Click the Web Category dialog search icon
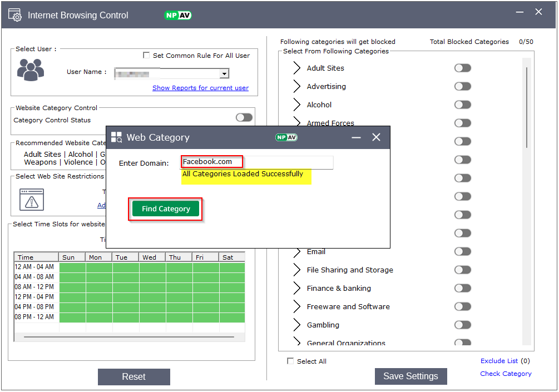The width and height of the screenshot is (559, 392). 116,137
